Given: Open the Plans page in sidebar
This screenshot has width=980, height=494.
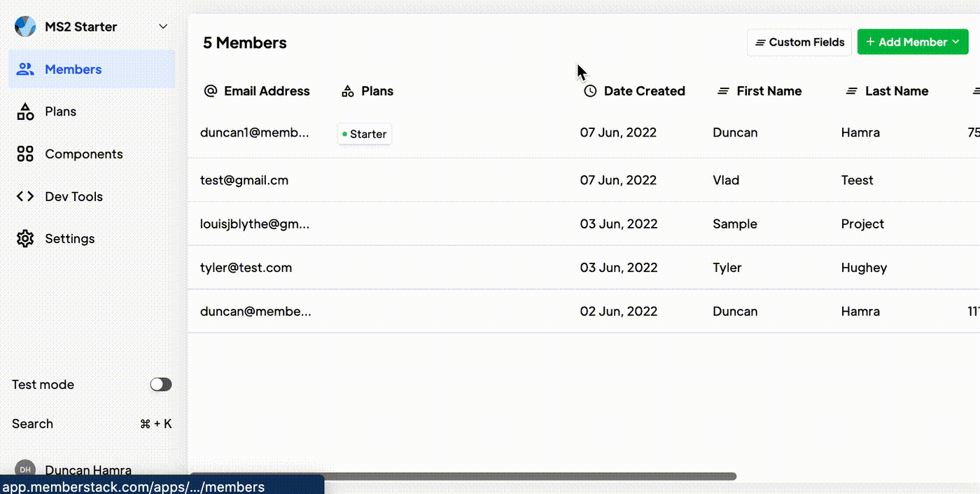Looking at the screenshot, I should point(92,111).
